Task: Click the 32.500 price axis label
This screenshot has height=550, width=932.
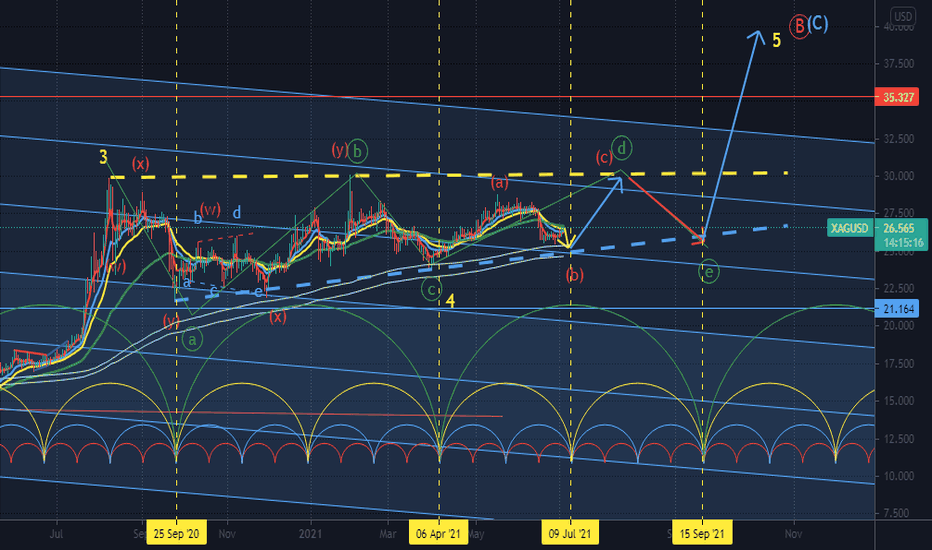Action: coord(898,139)
